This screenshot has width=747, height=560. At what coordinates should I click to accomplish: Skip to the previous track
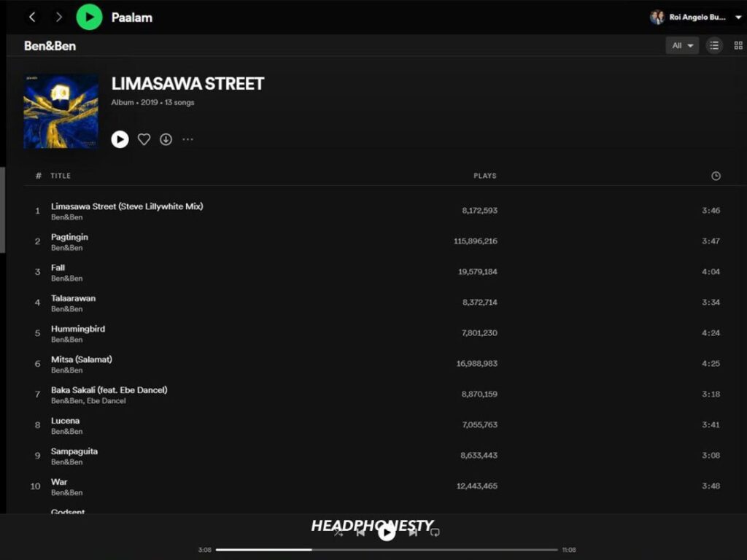360,532
